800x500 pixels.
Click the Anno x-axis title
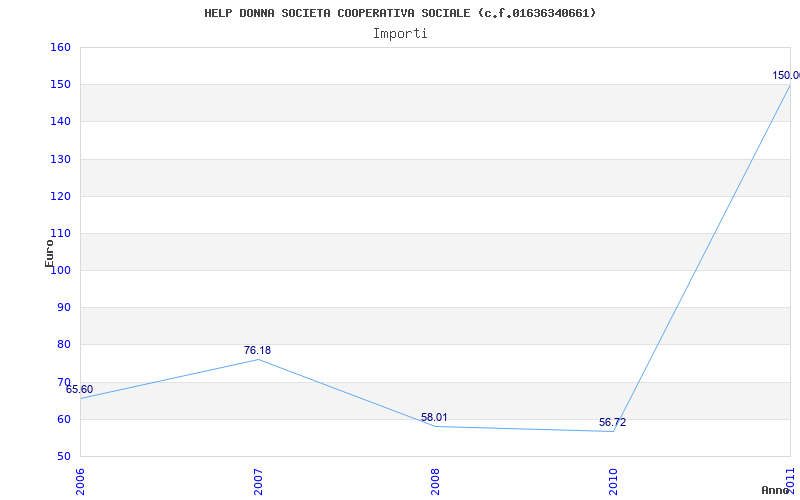click(775, 490)
